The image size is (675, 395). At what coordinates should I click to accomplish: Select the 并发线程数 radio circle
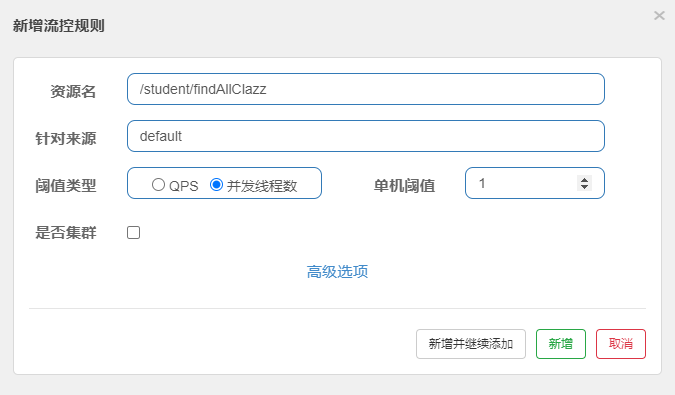[x=216, y=185]
